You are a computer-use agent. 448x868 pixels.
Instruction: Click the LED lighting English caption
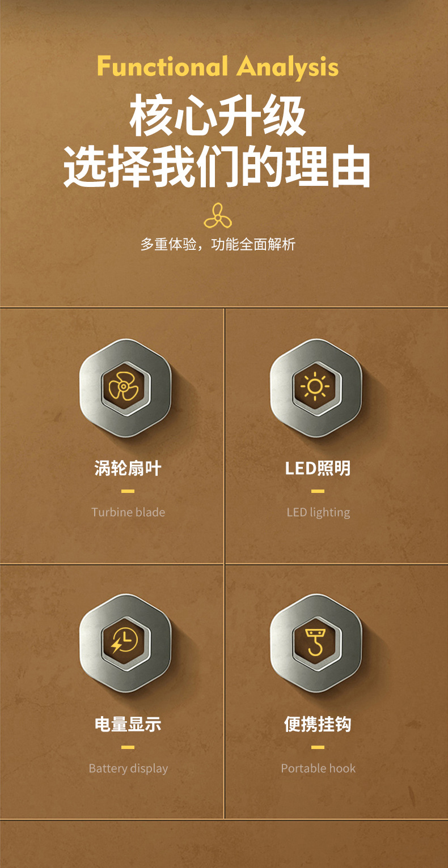click(x=318, y=513)
